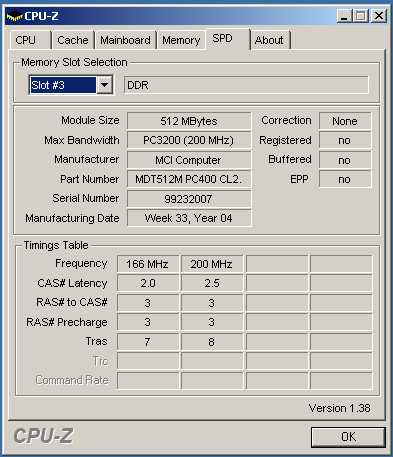Expand the memory slot dropdown arrow
393x457 pixels.
tap(104, 85)
